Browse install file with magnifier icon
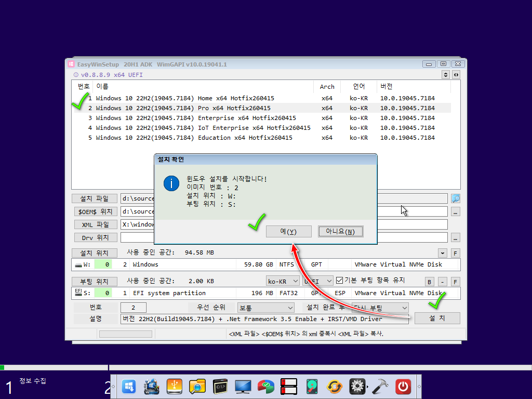532x399 pixels. [455, 198]
